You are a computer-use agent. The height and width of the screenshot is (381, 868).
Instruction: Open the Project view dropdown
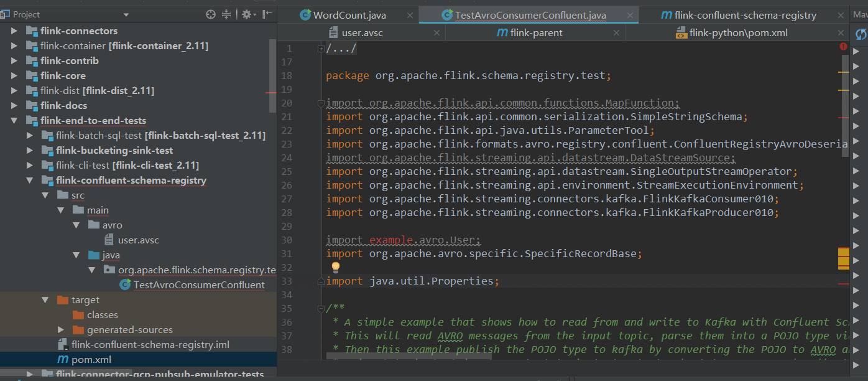pos(126,14)
